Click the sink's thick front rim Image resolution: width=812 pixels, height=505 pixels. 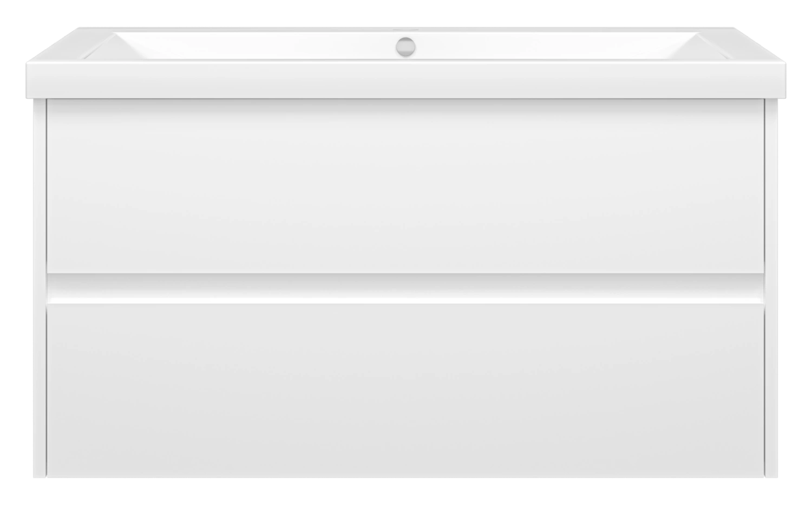coord(405,80)
